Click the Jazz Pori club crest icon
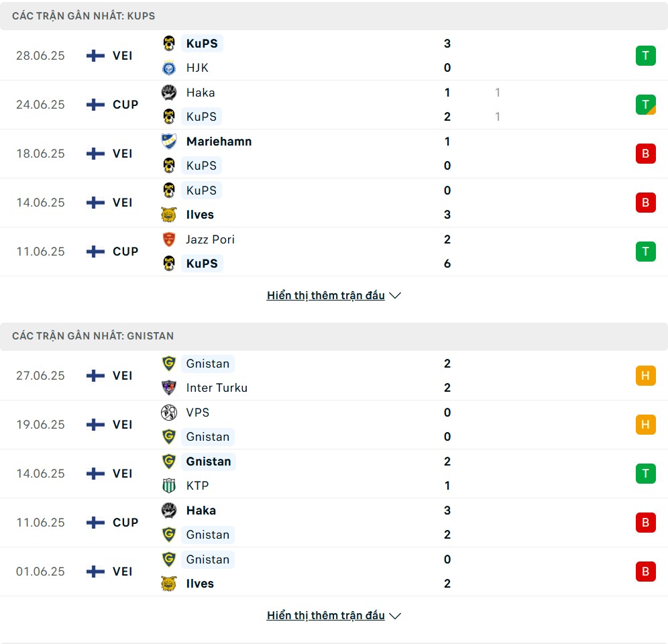This screenshot has width=668, height=644. pos(169,239)
